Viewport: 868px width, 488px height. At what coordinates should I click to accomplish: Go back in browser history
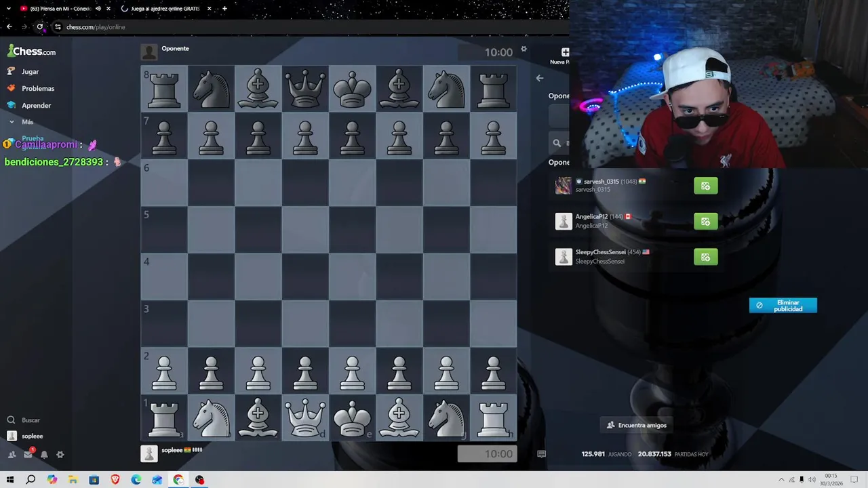[x=9, y=27]
